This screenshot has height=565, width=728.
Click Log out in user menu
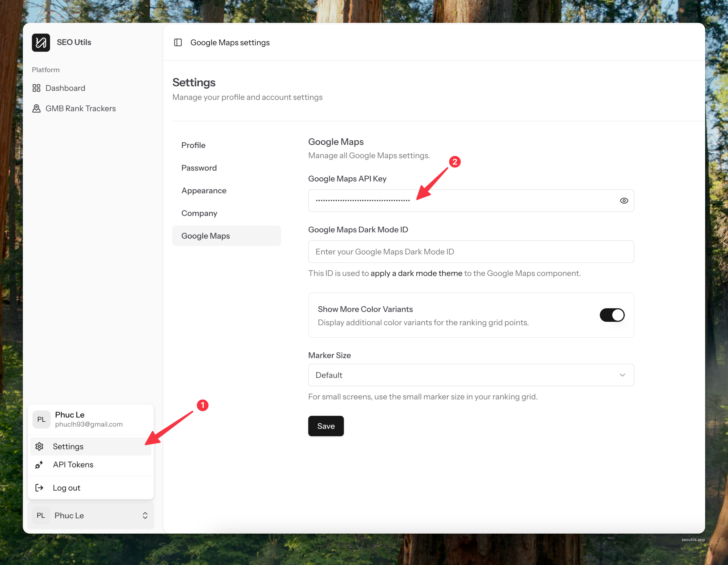point(66,488)
